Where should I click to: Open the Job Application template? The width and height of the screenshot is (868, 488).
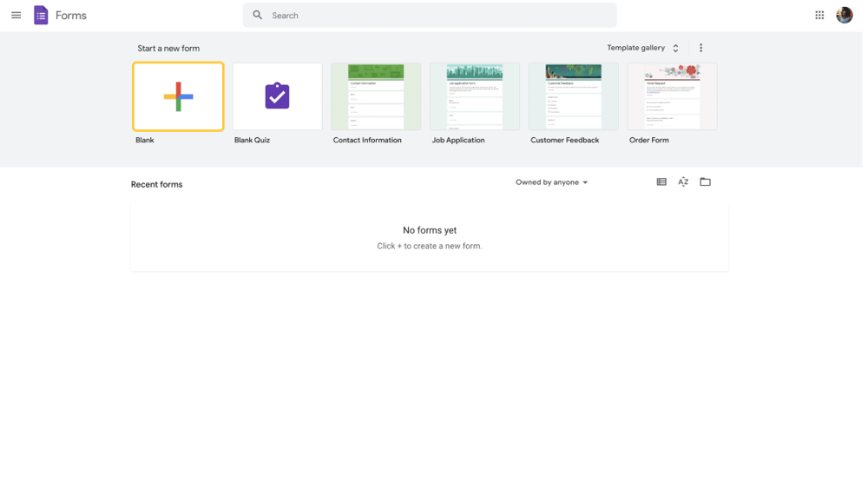pos(475,96)
